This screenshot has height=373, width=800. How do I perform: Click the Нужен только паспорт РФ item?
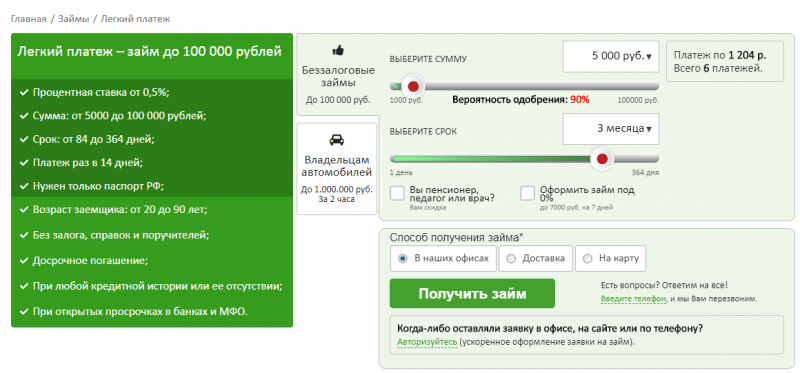pyautogui.click(x=97, y=186)
